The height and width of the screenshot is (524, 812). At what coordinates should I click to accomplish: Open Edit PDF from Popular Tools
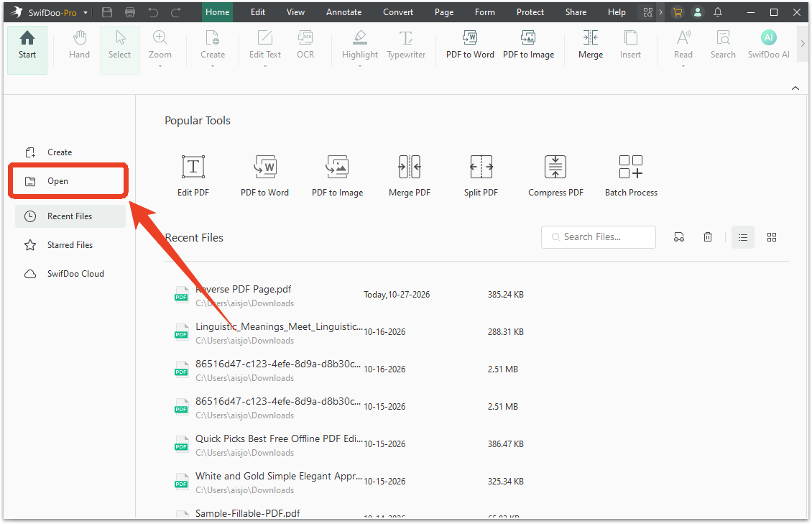(193, 176)
